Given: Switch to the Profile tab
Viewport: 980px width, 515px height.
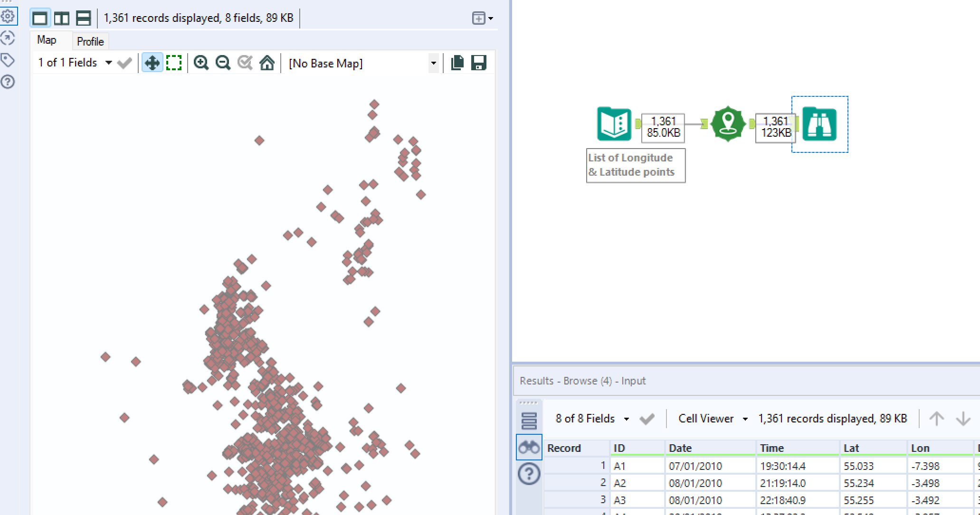Looking at the screenshot, I should 90,41.
